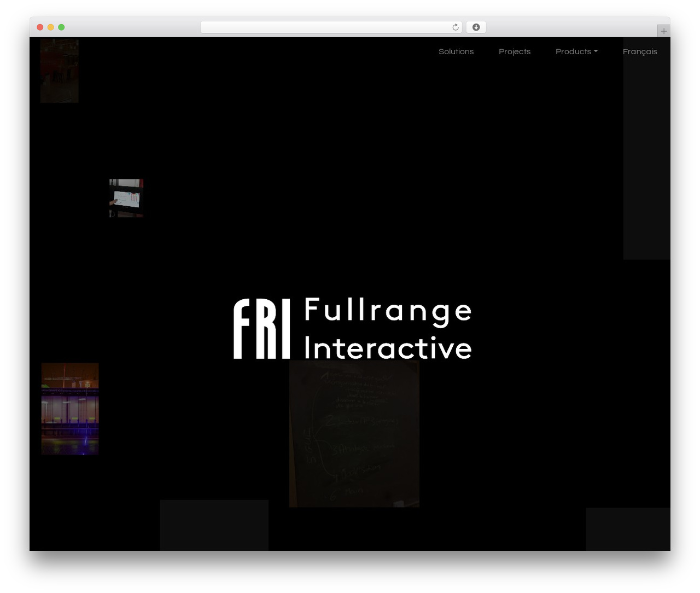Go to the Projects page
Image resolution: width=700 pixels, height=593 pixels.
click(x=515, y=51)
